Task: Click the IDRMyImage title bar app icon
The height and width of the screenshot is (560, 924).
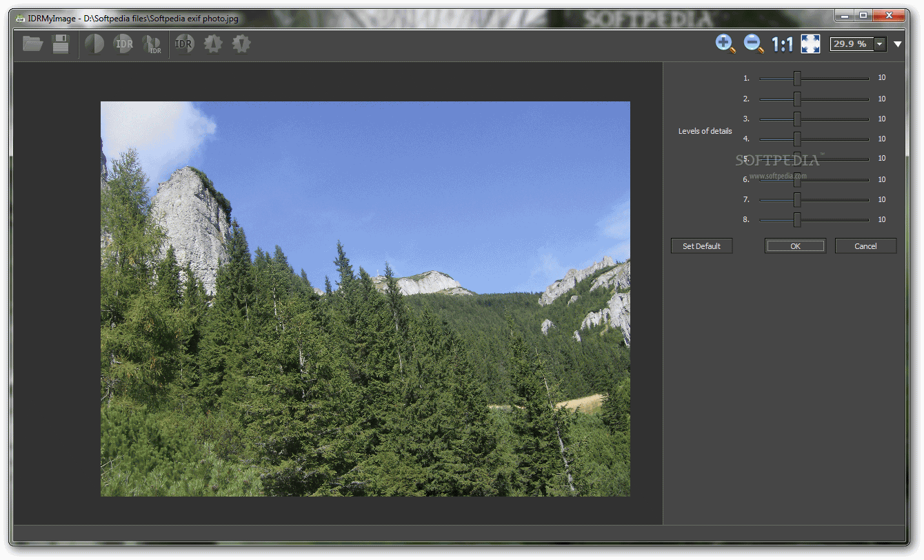Action: 20,19
